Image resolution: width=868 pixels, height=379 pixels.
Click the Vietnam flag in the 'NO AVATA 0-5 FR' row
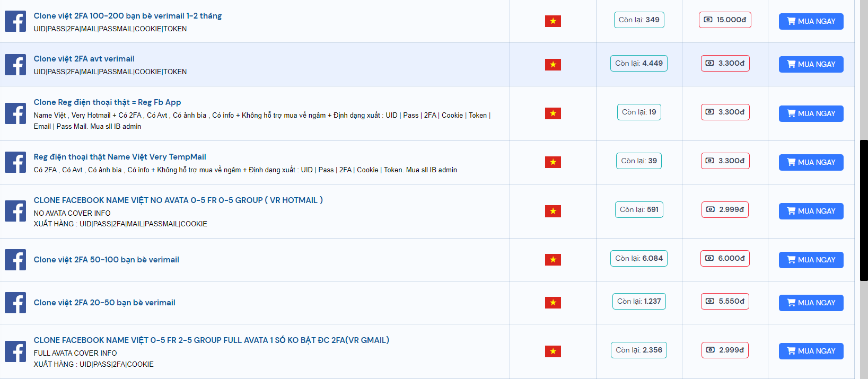coord(553,211)
